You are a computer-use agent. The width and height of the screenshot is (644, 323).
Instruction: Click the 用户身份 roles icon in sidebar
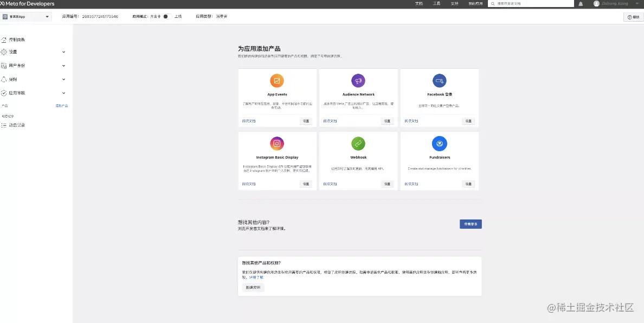pyautogui.click(x=4, y=66)
